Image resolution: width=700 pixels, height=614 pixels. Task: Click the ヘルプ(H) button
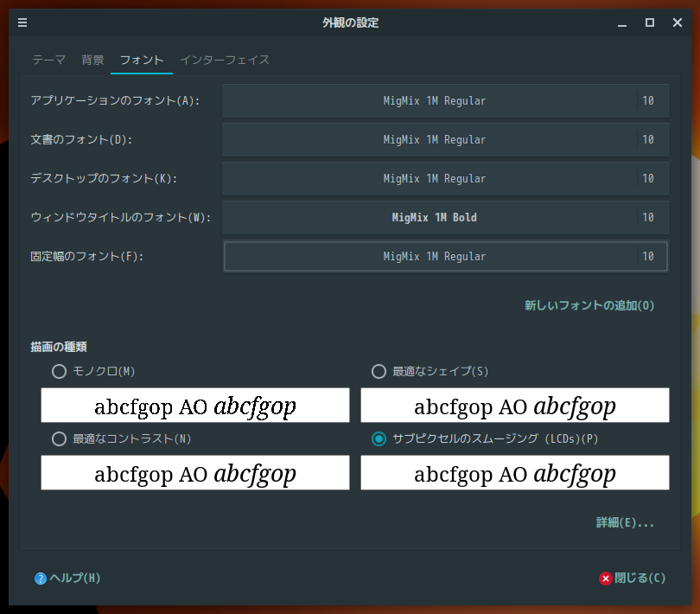point(67,579)
